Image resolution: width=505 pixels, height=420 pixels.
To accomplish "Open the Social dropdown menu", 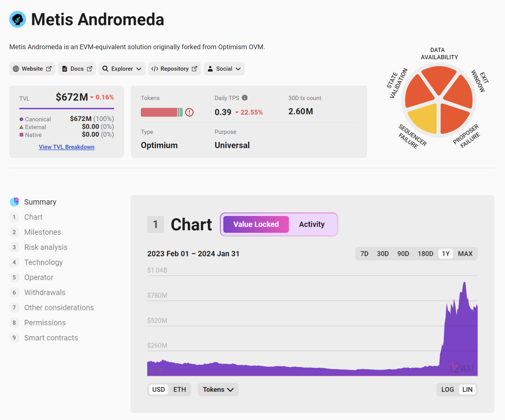I will pos(224,69).
